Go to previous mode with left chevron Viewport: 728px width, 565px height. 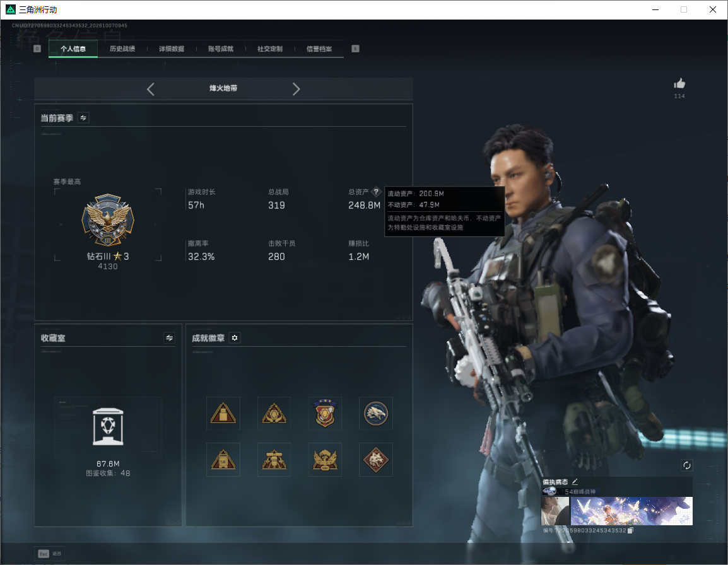[x=150, y=89]
